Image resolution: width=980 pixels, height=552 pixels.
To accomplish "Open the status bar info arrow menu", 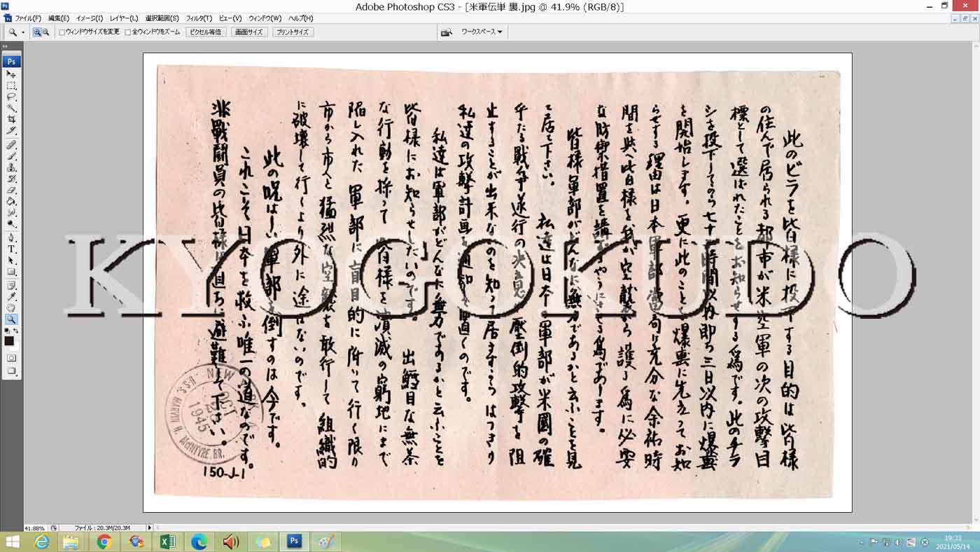I will pyautogui.click(x=149, y=527).
